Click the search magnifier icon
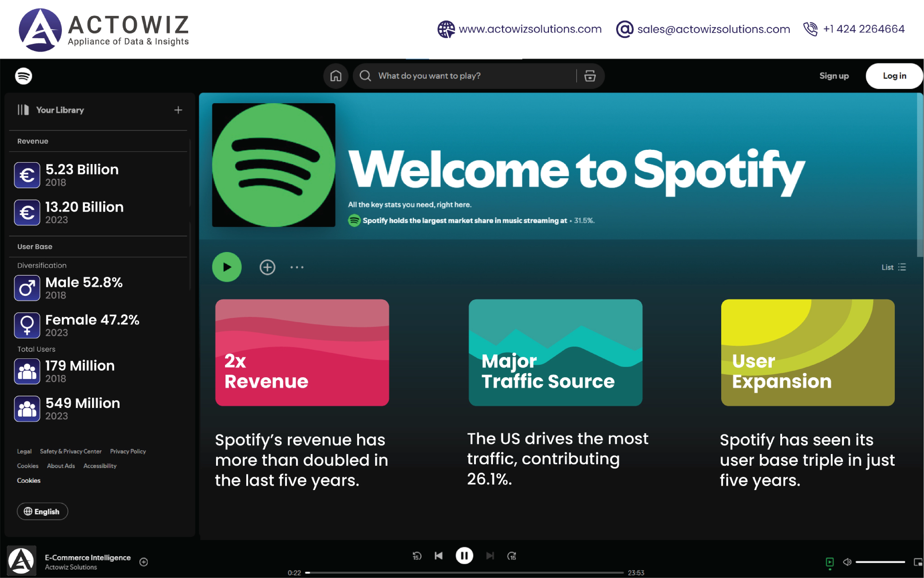This screenshot has height=578, width=924. [365, 76]
